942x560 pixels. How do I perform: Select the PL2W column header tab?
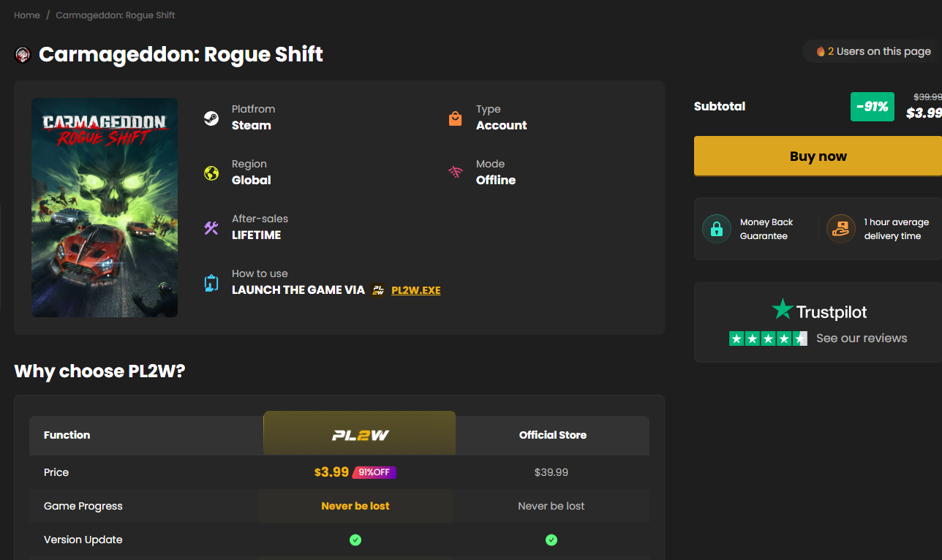point(359,433)
